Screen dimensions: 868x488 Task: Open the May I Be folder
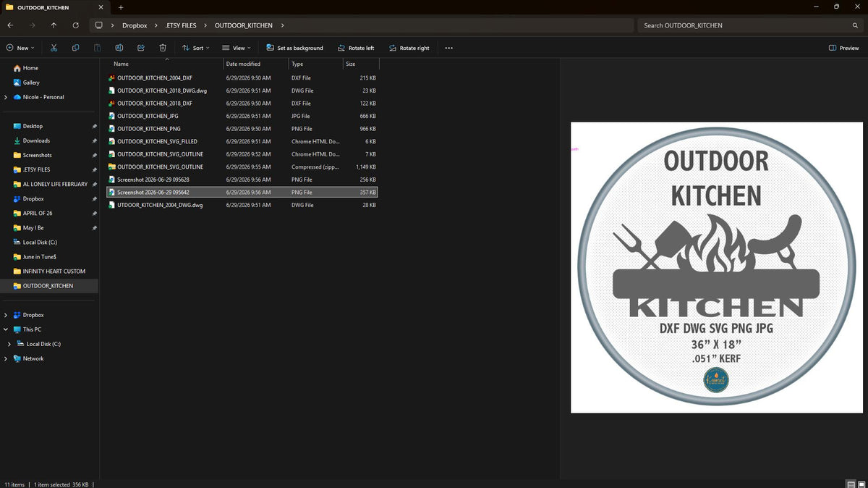click(33, 227)
